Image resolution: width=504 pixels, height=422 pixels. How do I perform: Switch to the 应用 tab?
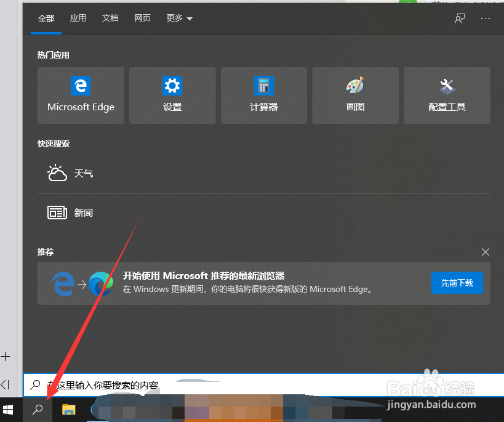pyautogui.click(x=78, y=18)
